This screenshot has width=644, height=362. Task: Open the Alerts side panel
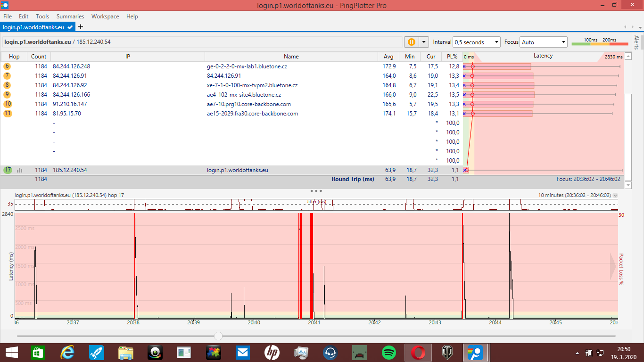click(x=636, y=42)
